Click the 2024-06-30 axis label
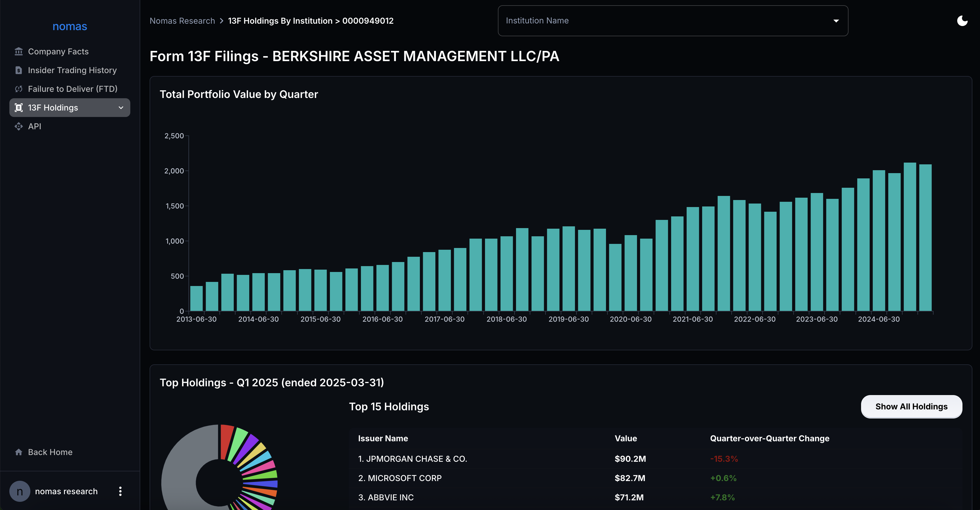The width and height of the screenshot is (980, 510). [x=879, y=319]
